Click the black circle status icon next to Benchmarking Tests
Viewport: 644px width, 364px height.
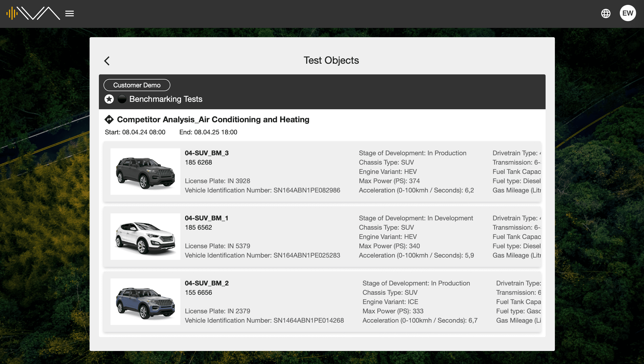122,99
